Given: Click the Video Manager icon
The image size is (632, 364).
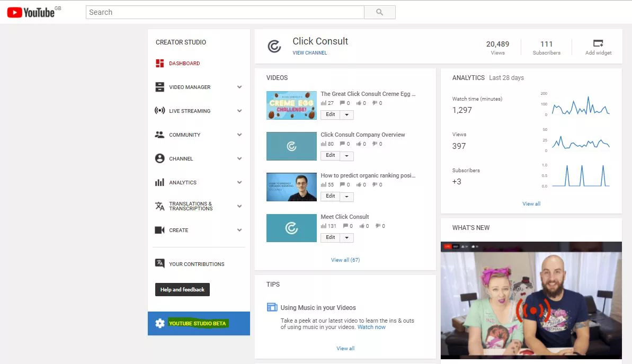Looking at the screenshot, I should [159, 87].
